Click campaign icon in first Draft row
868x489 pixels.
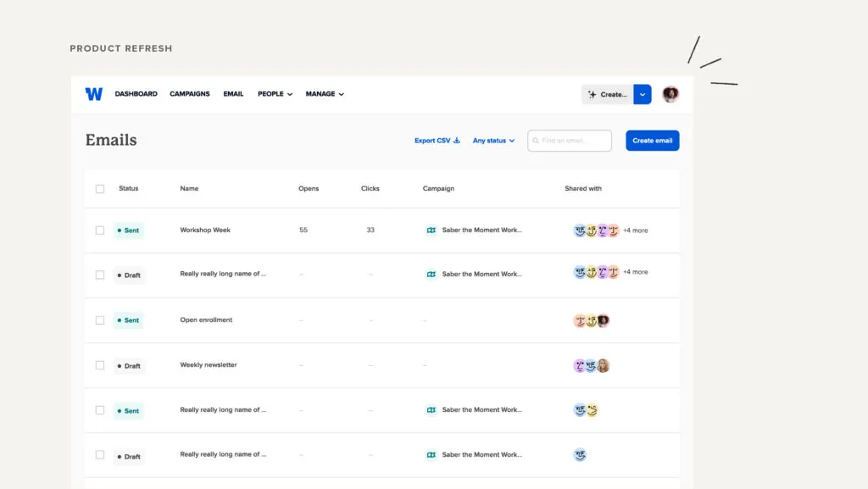pyautogui.click(x=431, y=275)
